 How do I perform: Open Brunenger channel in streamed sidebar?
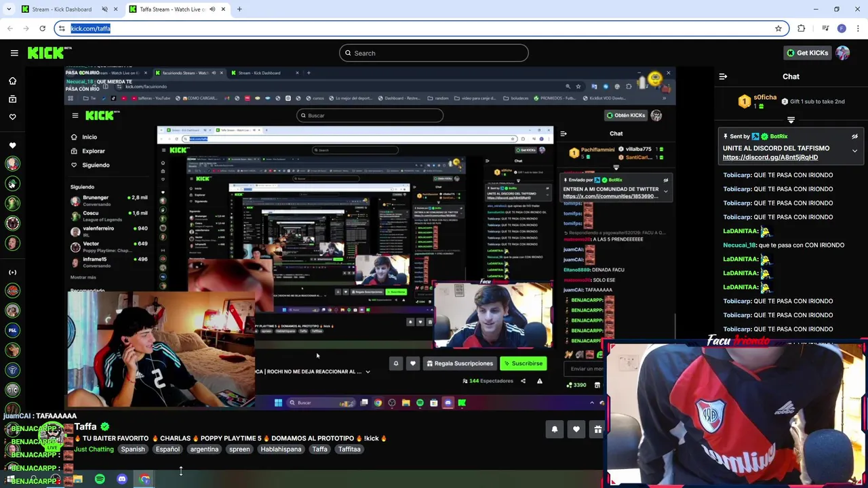[109, 201]
